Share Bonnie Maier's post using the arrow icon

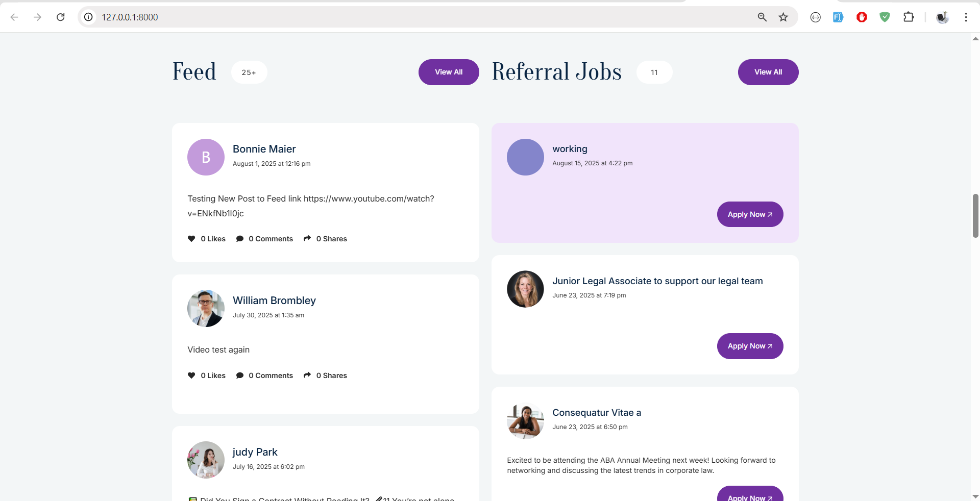point(307,239)
